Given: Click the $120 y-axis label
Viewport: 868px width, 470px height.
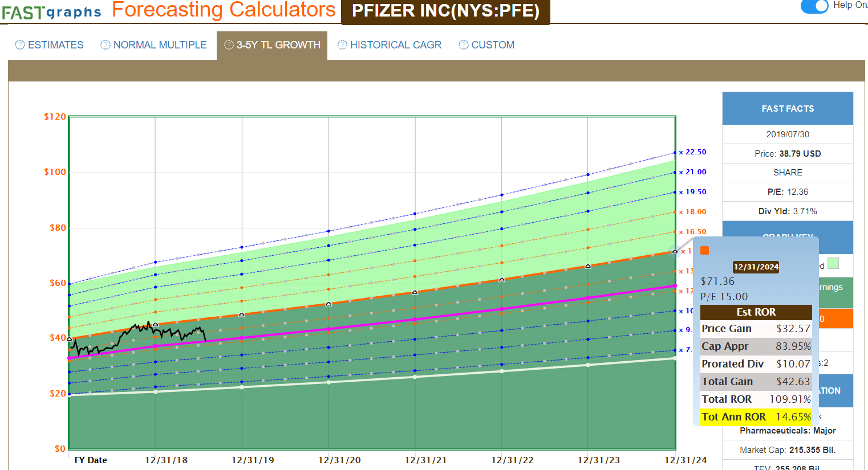Looking at the screenshot, I should 55,117.
